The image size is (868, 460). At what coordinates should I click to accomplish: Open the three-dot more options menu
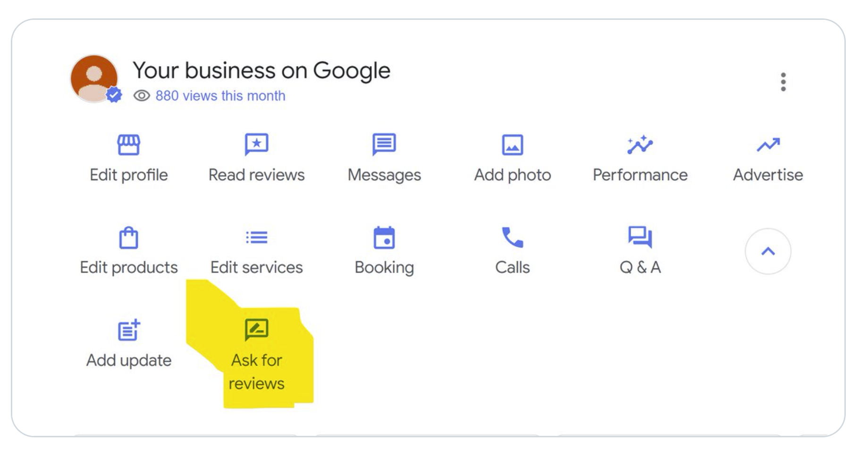click(783, 82)
